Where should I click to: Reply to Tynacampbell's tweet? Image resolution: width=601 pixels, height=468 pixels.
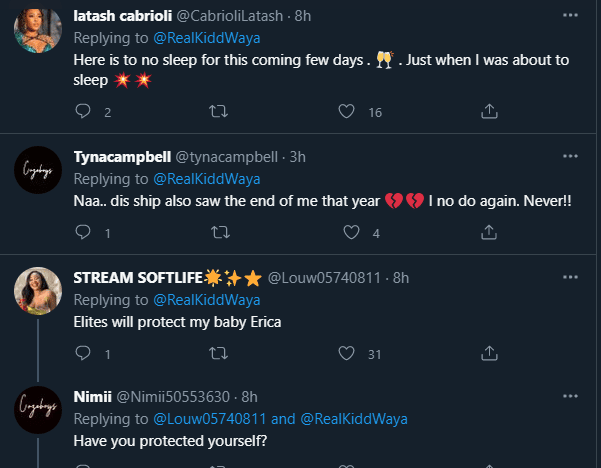(x=84, y=233)
